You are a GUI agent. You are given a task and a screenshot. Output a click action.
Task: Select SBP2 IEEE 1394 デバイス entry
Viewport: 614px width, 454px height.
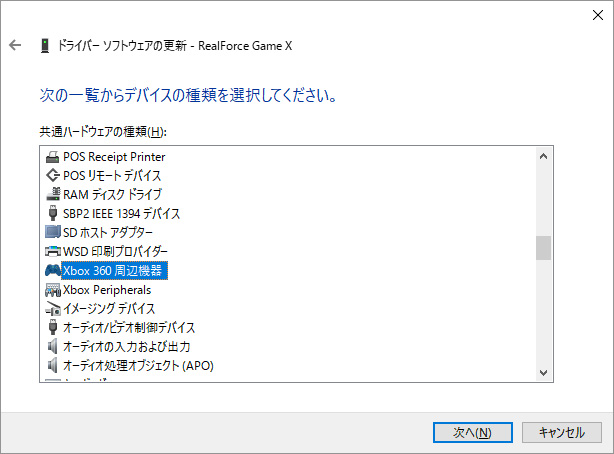click(x=121, y=213)
